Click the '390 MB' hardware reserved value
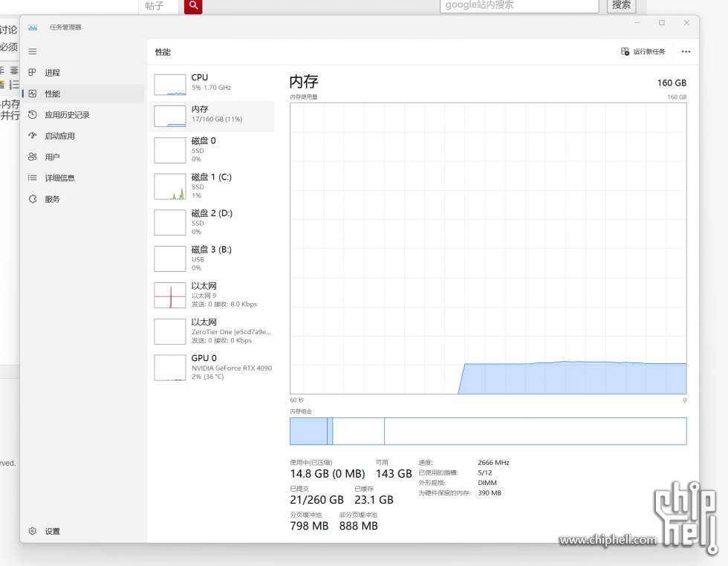728x566 pixels. pos(490,493)
